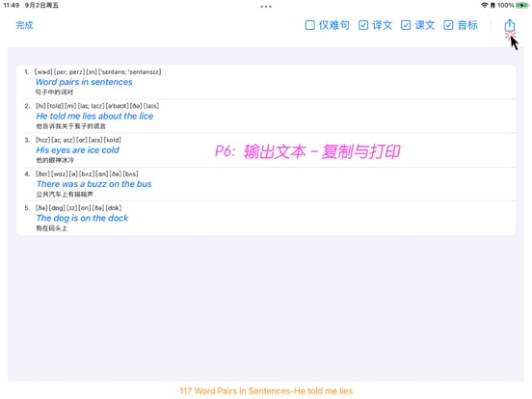
Task: Select sentence 'There was a buzz on the bus'
Action: tap(94, 184)
